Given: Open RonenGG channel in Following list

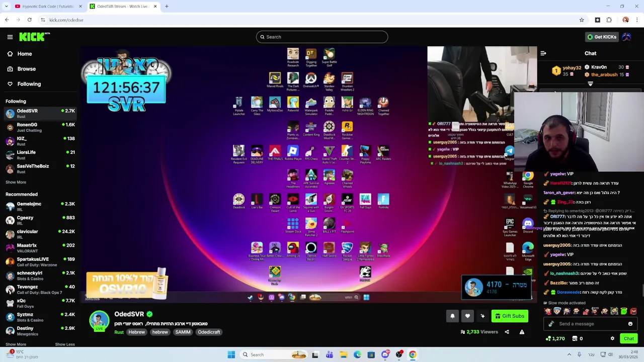Looking at the screenshot, I should coord(40,127).
